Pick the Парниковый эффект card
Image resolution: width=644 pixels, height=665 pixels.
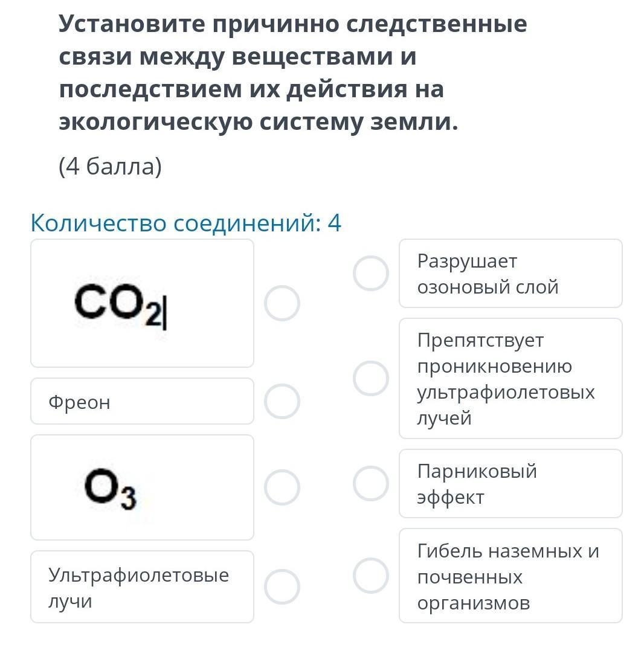tap(510, 484)
